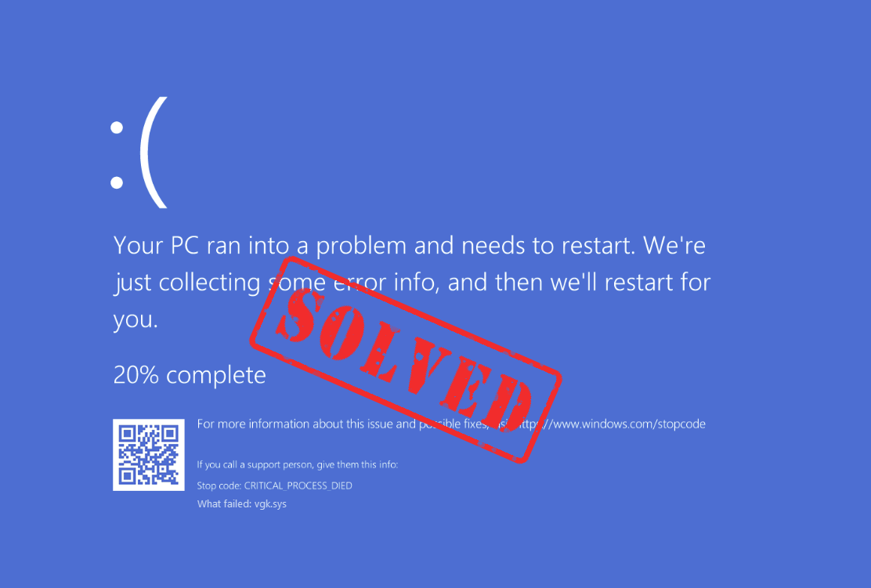Click the red SOLVED stamp

tap(406, 359)
